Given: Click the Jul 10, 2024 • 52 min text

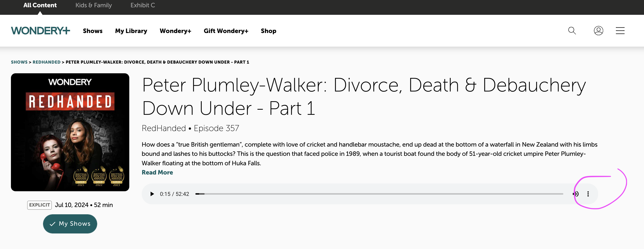Looking at the screenshot, I should tap(84, 205).
